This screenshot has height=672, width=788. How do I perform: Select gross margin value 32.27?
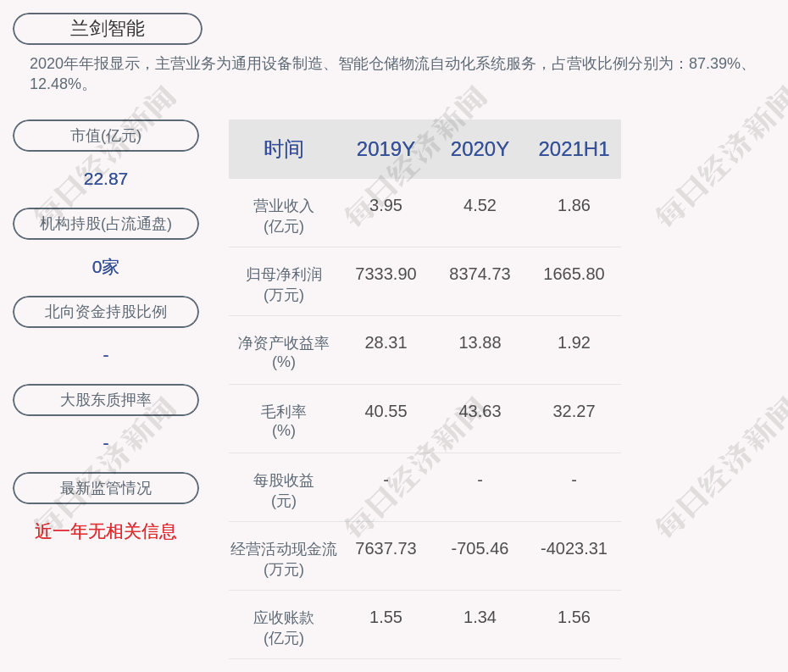574,411
